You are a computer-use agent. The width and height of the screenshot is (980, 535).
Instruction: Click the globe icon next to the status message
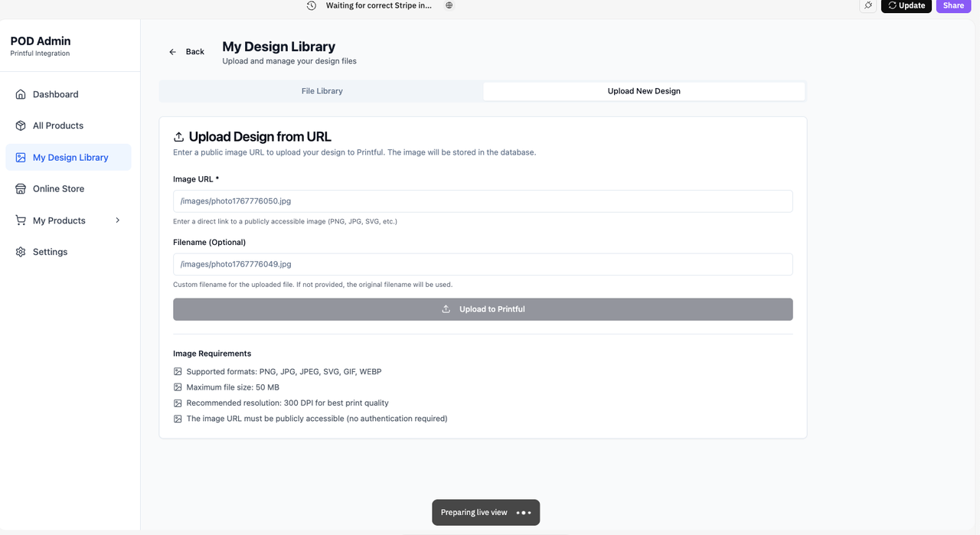click(449, 5)
